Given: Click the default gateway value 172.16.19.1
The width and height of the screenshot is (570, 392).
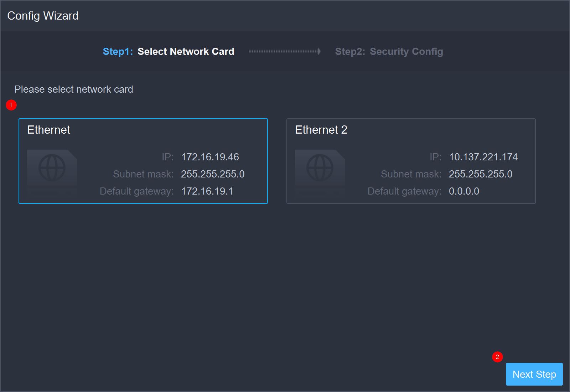Looking at the screenshot, I should pos(207,191).
